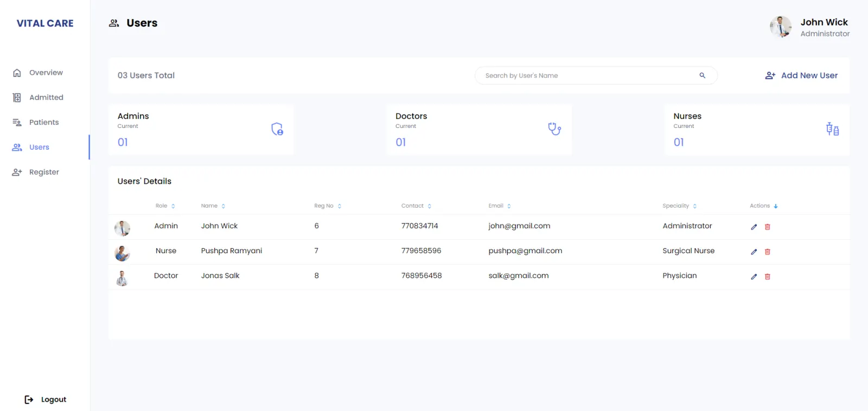Image resolution: width=868 pixels, height=411 pixels.
Task: Click contact number 768956458
Action: pyautogui.click(x=422, y=276)
